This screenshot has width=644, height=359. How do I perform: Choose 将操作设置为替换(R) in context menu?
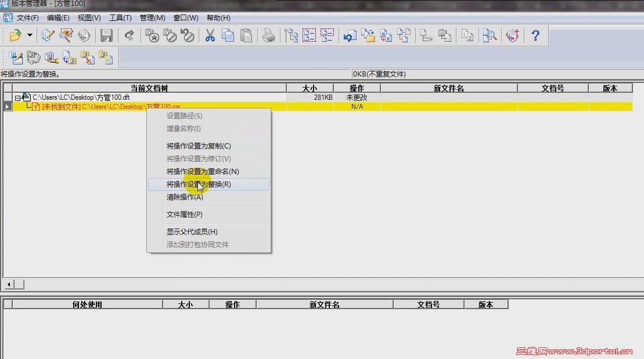pyautogui.click(x=208, y=184)
